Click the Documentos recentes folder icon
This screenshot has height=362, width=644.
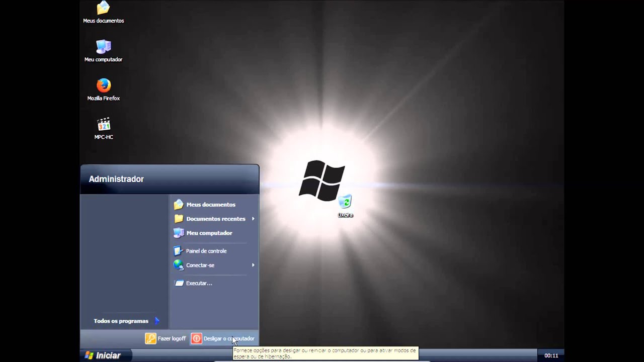point(179,219)
